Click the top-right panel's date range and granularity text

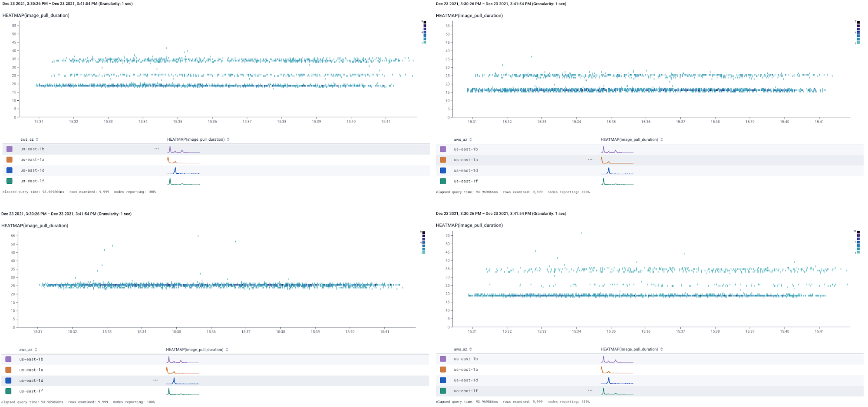501,3
